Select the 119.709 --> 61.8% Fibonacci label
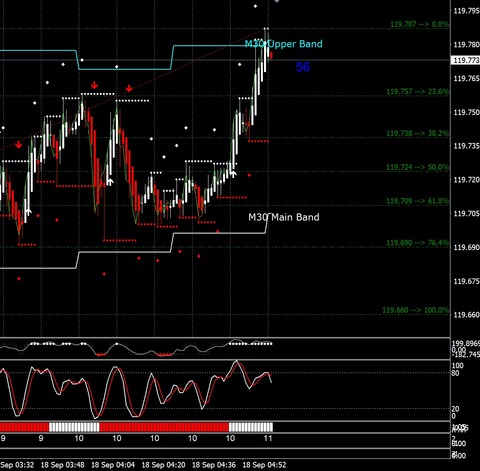The width and height of the screenshot is (480, 471). [x=417, y=201]
